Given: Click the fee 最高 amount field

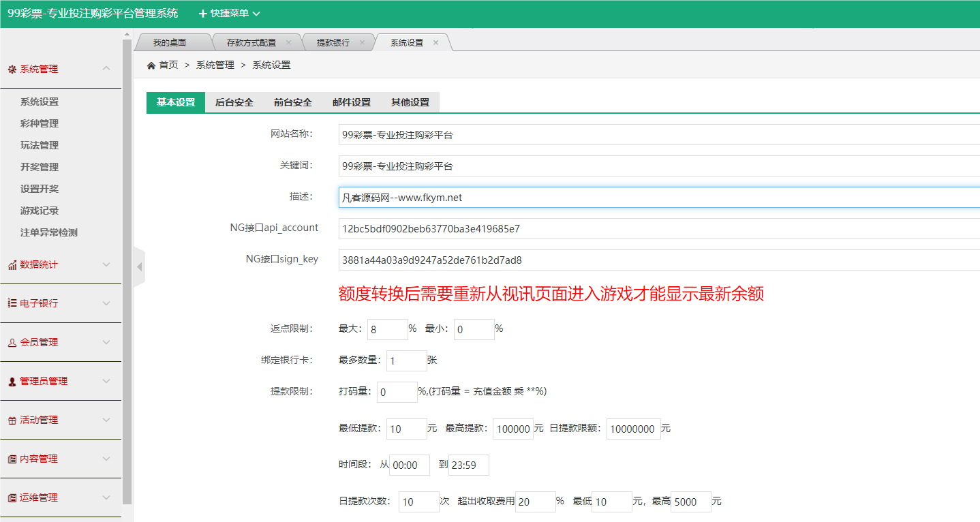Looking at the screenshot, I should 691,502.
